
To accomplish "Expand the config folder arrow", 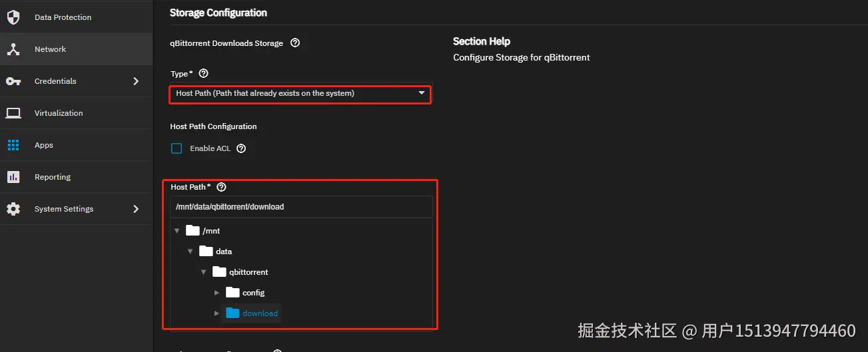I will tap(217, 293).
